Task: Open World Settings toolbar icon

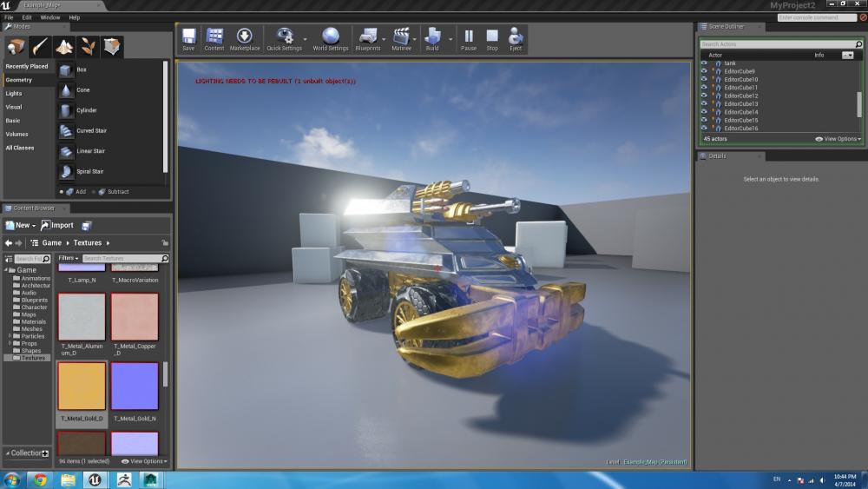Action: pyautogui.click(x=331, y=39)
